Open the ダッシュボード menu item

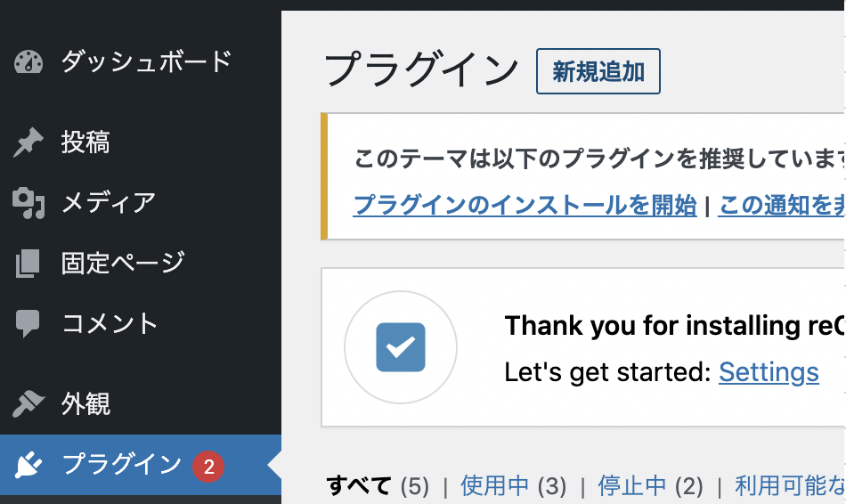click(146, 61)
